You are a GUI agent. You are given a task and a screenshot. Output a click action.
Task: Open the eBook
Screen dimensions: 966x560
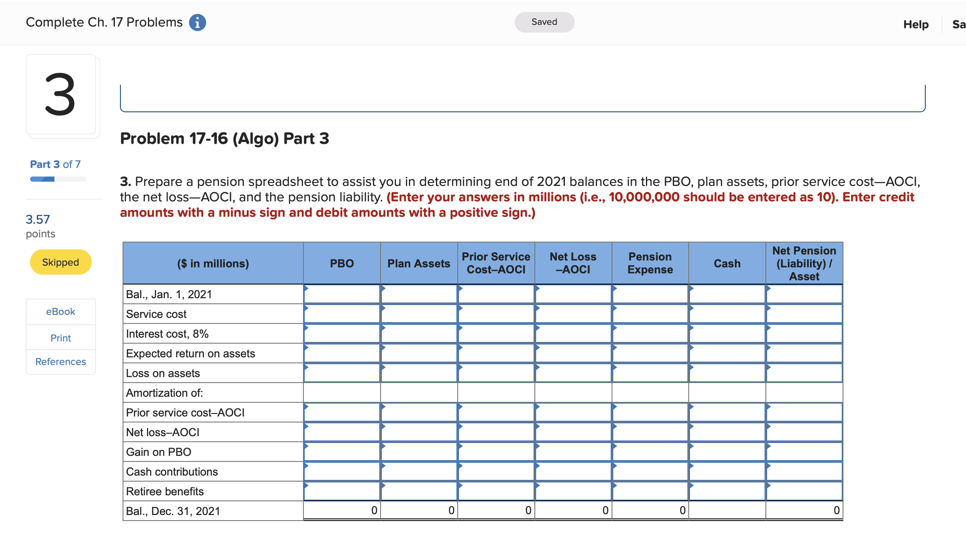tap(60, 311)
